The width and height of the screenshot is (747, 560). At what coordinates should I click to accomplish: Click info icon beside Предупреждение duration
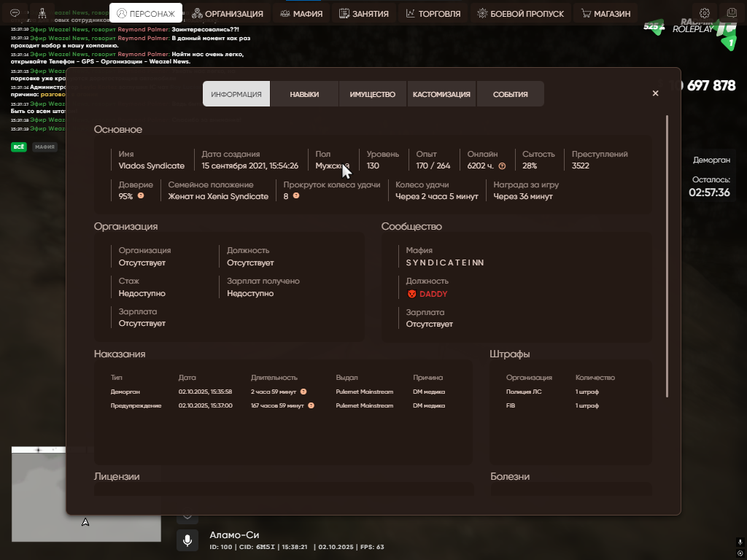point(311,405)
